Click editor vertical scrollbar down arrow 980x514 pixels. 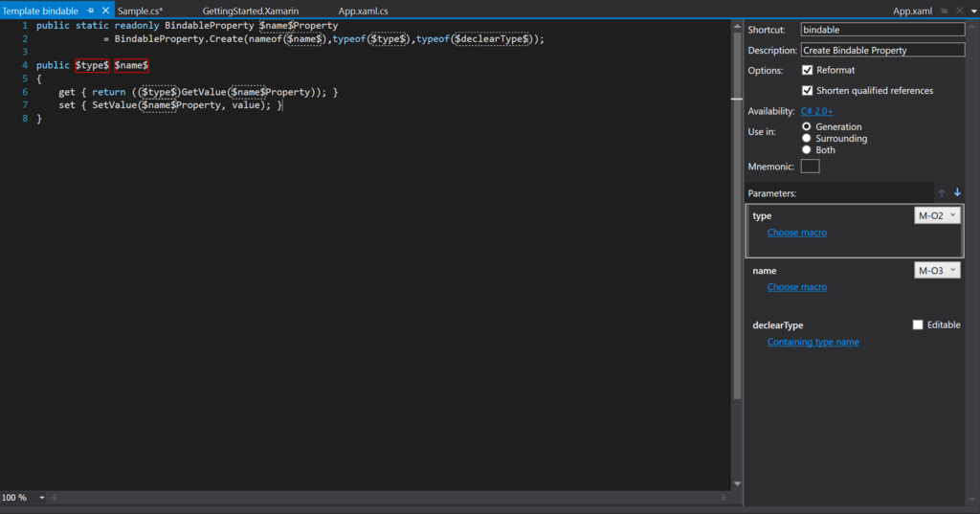(x=737, y=483)
